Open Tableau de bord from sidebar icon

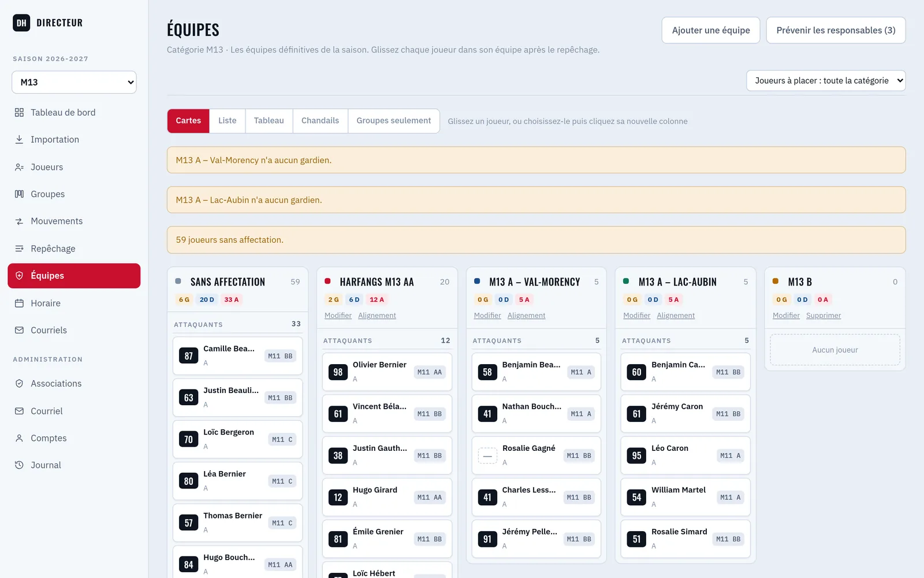tap(19, 112)
